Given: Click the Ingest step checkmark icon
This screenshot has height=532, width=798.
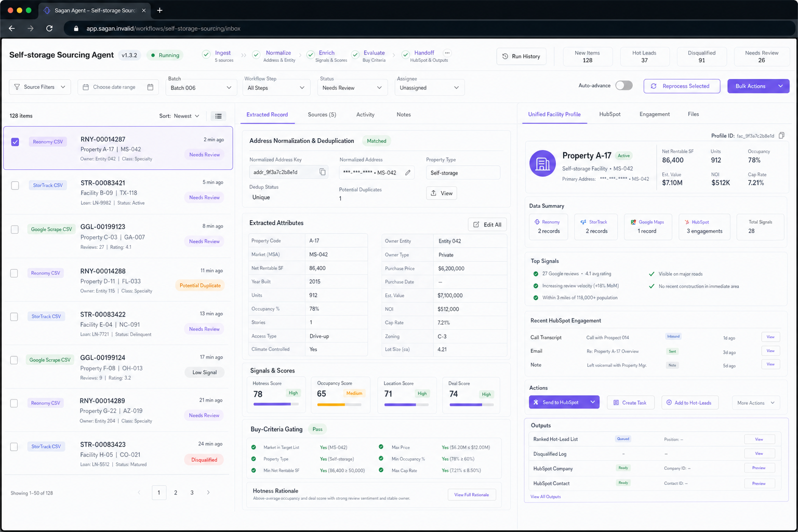Looking at the screenshot, I should (x=206, y=54).
